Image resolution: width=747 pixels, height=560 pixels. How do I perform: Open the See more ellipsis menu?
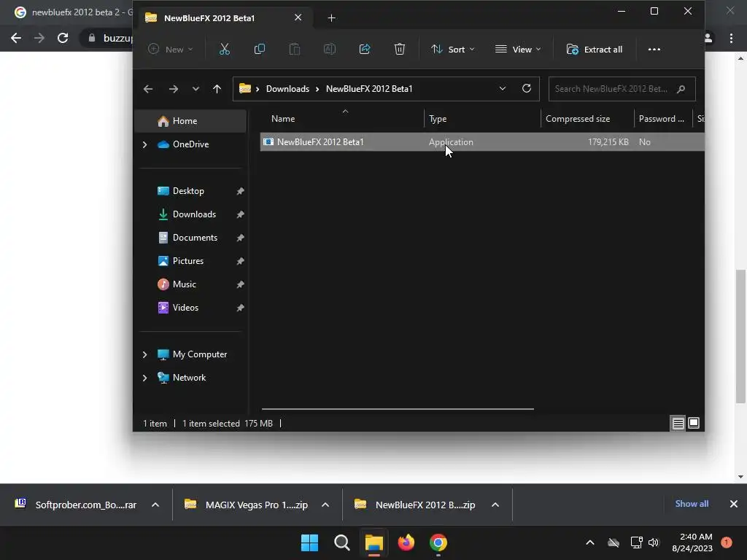(654, 49)
